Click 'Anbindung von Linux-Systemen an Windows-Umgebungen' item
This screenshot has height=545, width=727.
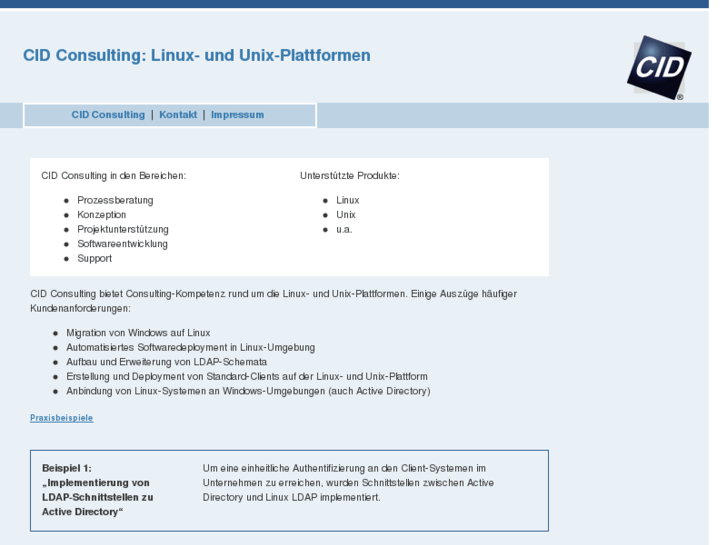pyautogui.click(x=248, y=391)
